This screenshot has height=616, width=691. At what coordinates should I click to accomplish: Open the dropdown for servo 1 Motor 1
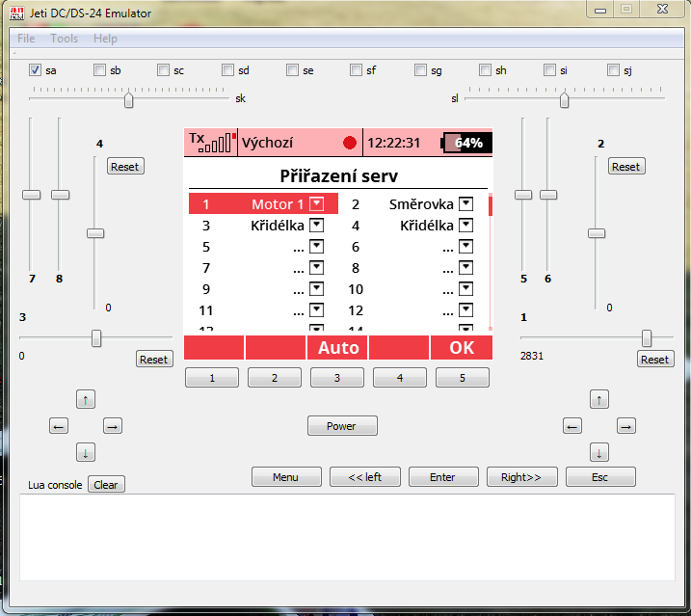click(316, 204)
